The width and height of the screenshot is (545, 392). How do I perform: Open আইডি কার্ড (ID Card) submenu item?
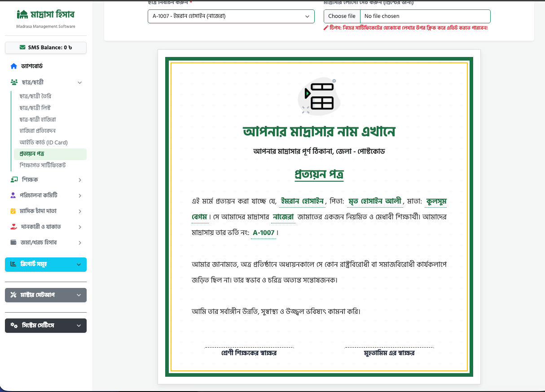(43, 143)
